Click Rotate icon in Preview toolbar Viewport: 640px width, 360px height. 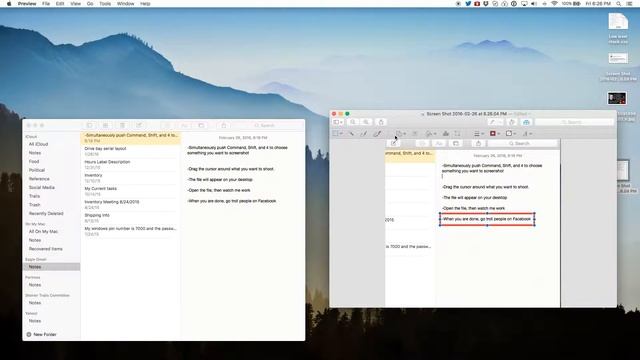(x=511, y=122)
